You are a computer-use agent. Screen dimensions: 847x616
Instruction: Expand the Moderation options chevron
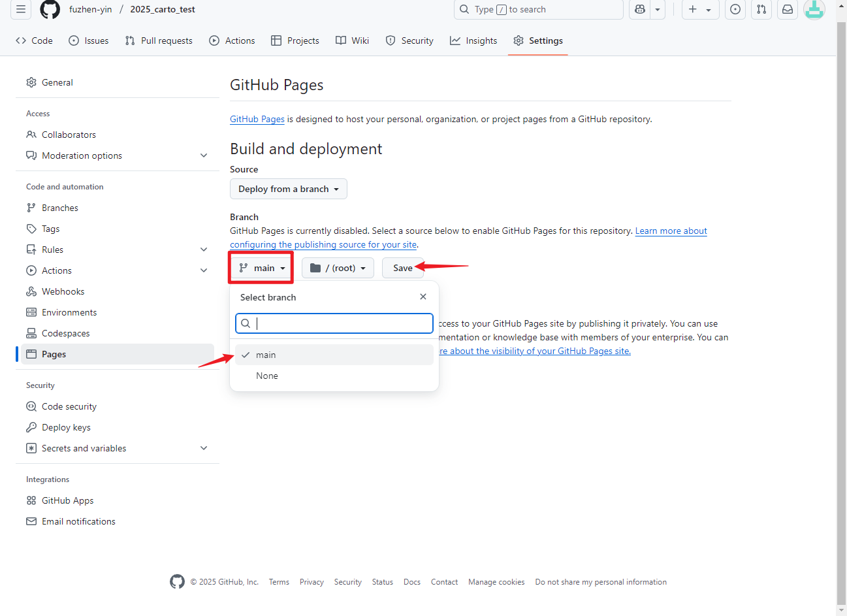click(204, 155)
